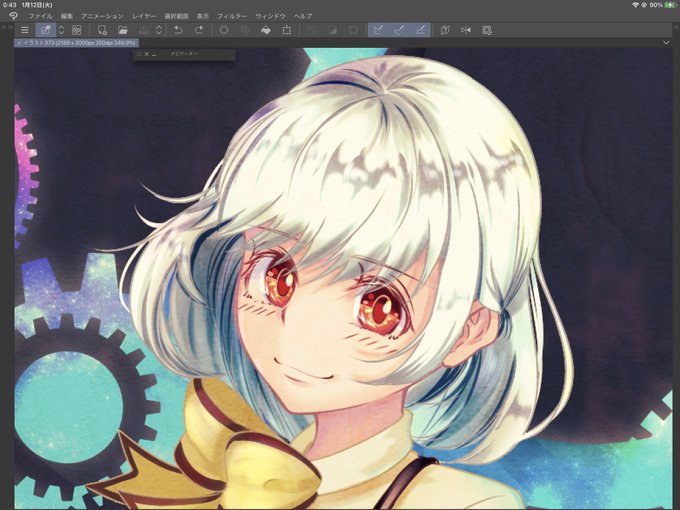The height and width of the screenshot is (510, 680).
Task: Click the grayed Invert Selection icon
Action: coord(332,30)
